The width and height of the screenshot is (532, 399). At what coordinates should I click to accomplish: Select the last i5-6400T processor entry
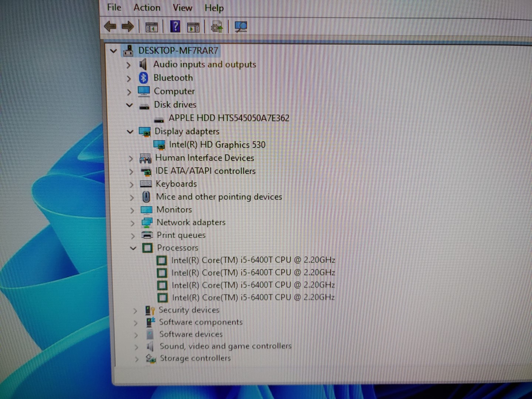253,297
